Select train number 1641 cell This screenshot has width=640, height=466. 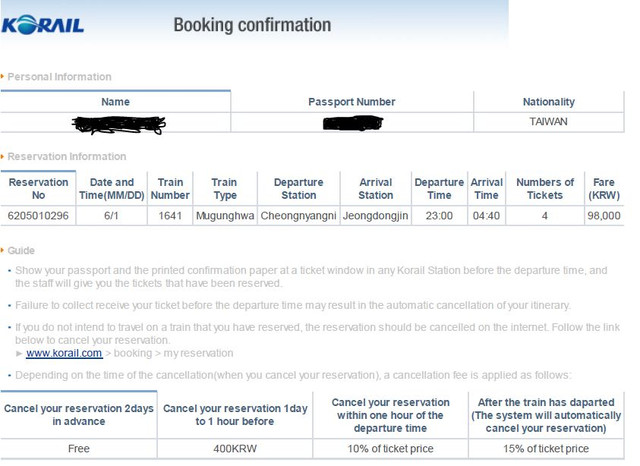click(x=170, y=215)
